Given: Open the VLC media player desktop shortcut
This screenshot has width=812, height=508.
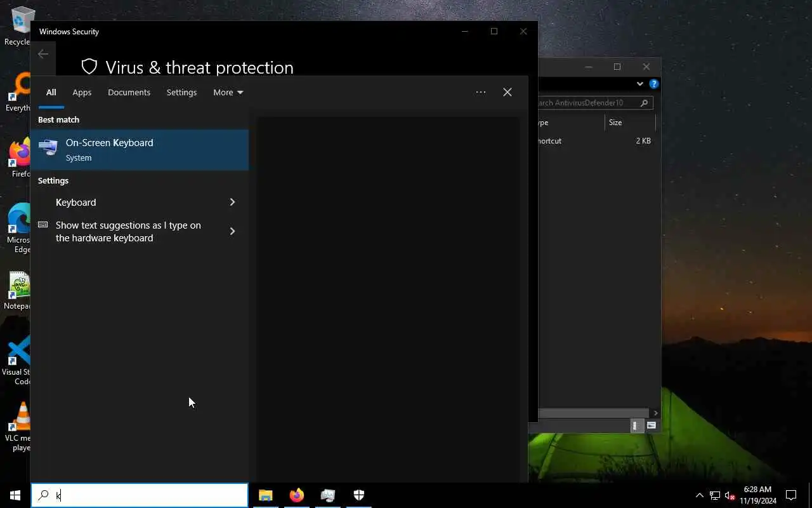Looking at the screenshot, I should click(x=19, y=427).
